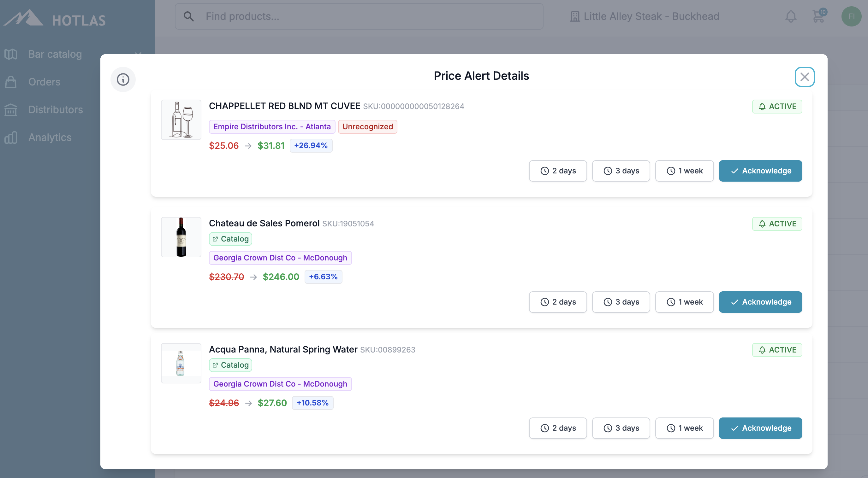Click the Acqua Panna bottle thumbnail
Image resolution: width=868 pixels, height=478 pixels.
coord(181,363)
